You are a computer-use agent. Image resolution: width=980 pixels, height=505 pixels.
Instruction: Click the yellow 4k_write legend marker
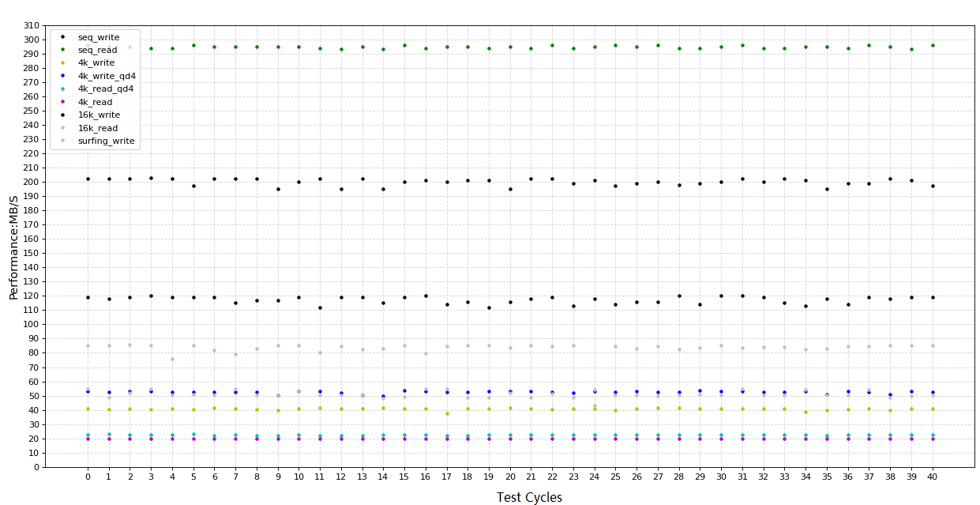[x=62, y=63]
